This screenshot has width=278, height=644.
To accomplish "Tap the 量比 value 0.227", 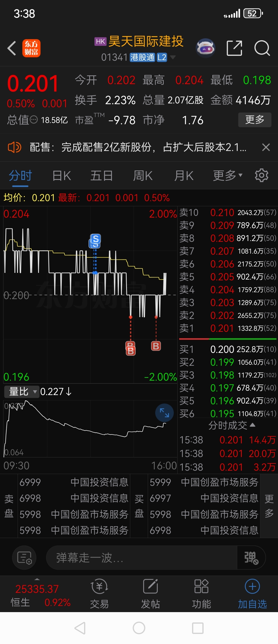I will tap(52, 392).
